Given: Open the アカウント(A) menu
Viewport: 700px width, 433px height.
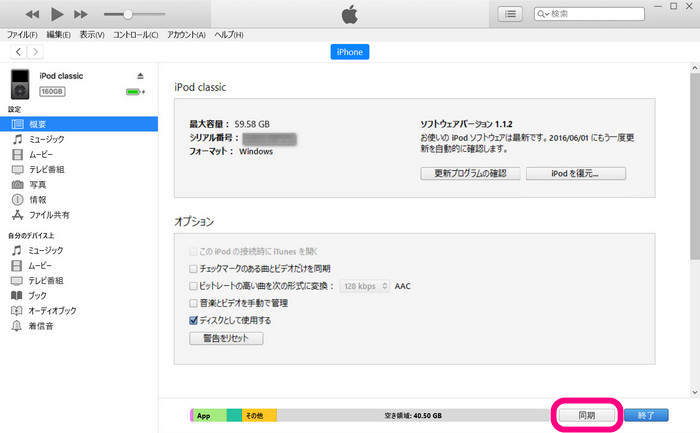Looking at the screenshot, I should (186, 35).
